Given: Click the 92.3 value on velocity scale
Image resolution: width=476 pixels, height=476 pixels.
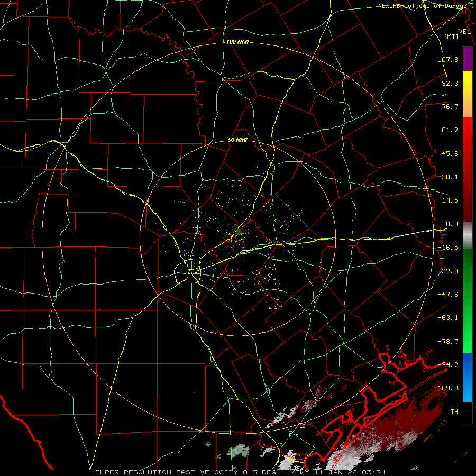Looking at the screenshot, I should tap(450, 83).
